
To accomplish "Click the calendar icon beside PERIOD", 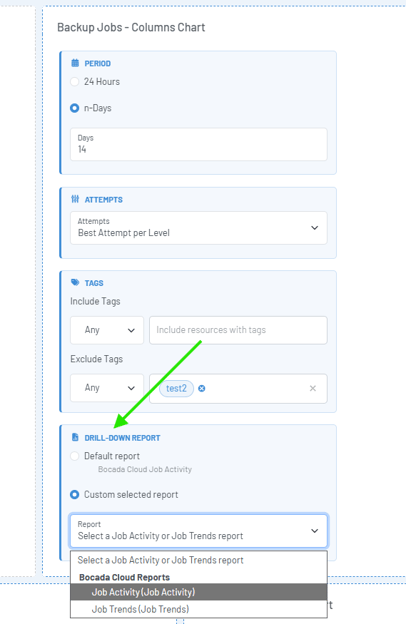I will (75, 63).
